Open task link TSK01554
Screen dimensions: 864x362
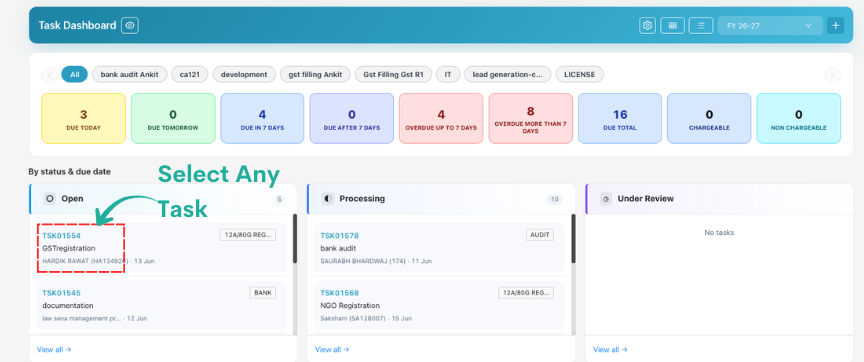62,236
